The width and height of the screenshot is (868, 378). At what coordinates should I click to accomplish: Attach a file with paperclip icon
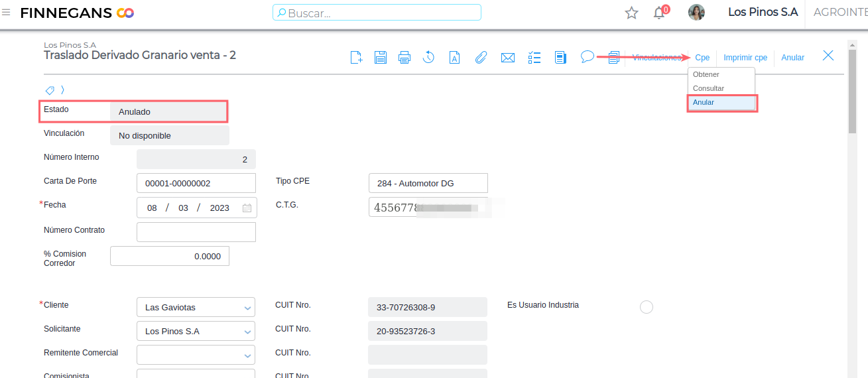coord(481,58)
